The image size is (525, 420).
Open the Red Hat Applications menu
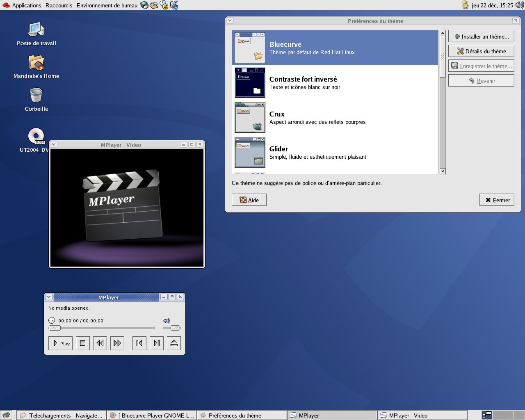(22, 5)
